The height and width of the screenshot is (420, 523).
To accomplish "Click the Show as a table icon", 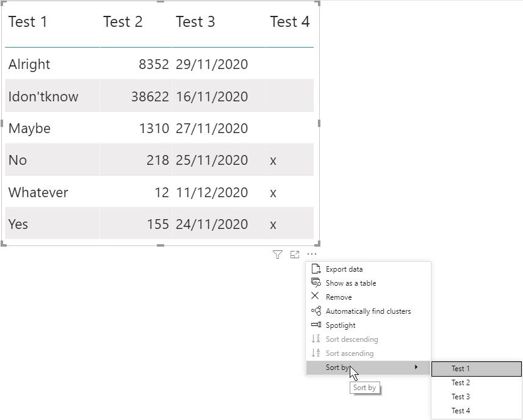I will (x=316, y=283).
